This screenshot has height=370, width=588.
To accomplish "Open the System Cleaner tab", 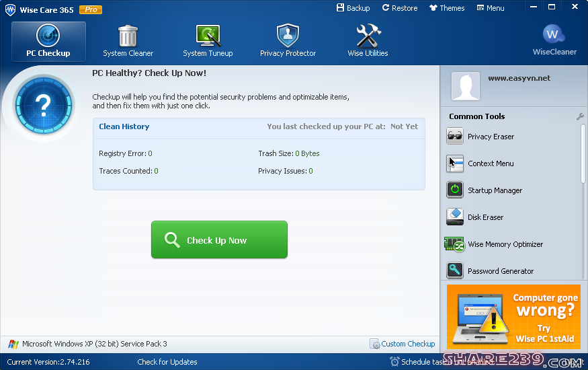I will [128, 41].
